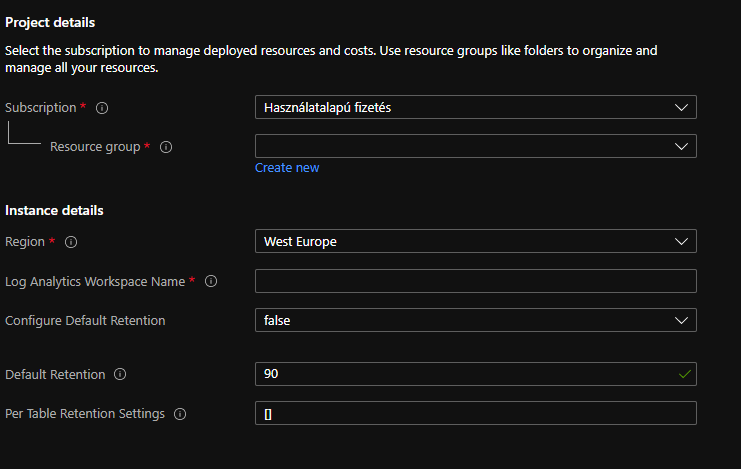
Task: Click info icon next to Log Analytics Workspace Name
Action: 211,282
